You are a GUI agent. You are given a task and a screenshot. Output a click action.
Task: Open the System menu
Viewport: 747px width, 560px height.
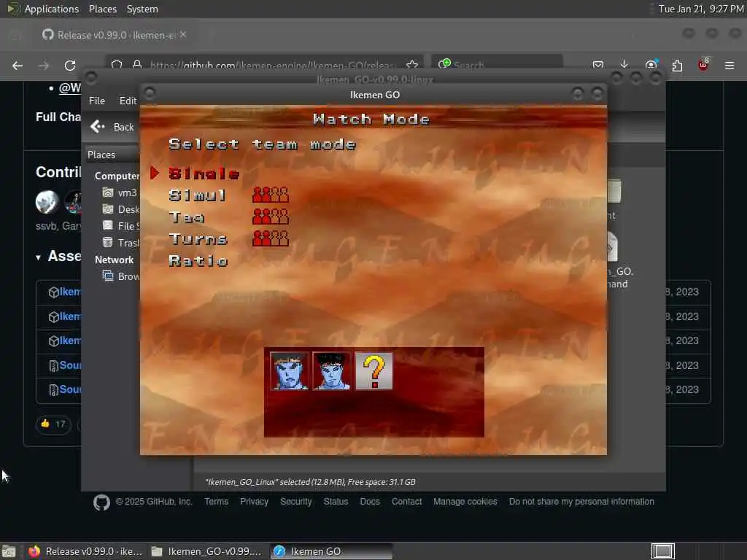point(142,9)
